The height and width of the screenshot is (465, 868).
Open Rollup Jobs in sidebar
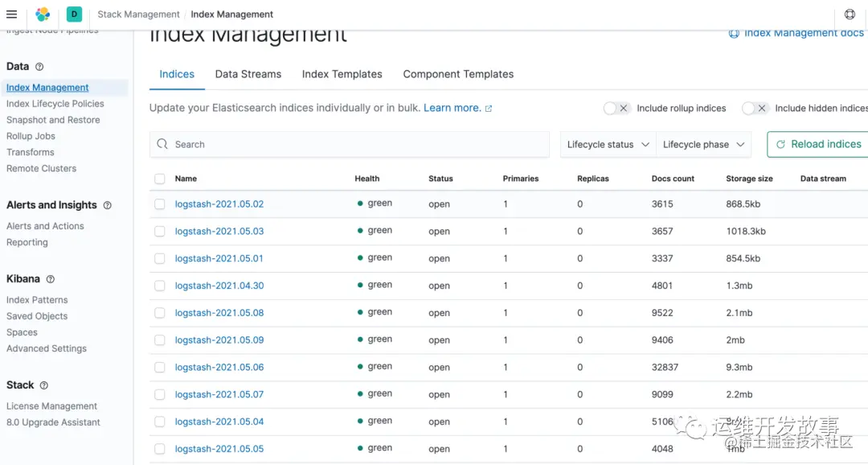point(31,136)
